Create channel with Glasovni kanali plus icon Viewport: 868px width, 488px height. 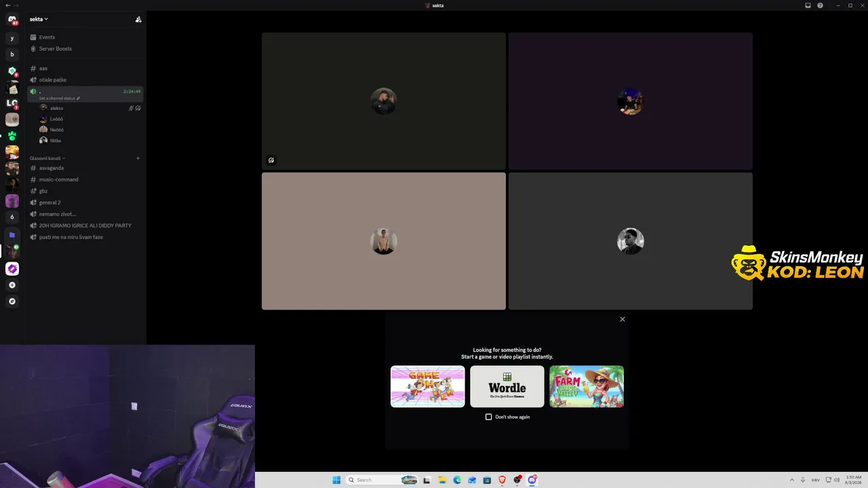click(138, 159)
